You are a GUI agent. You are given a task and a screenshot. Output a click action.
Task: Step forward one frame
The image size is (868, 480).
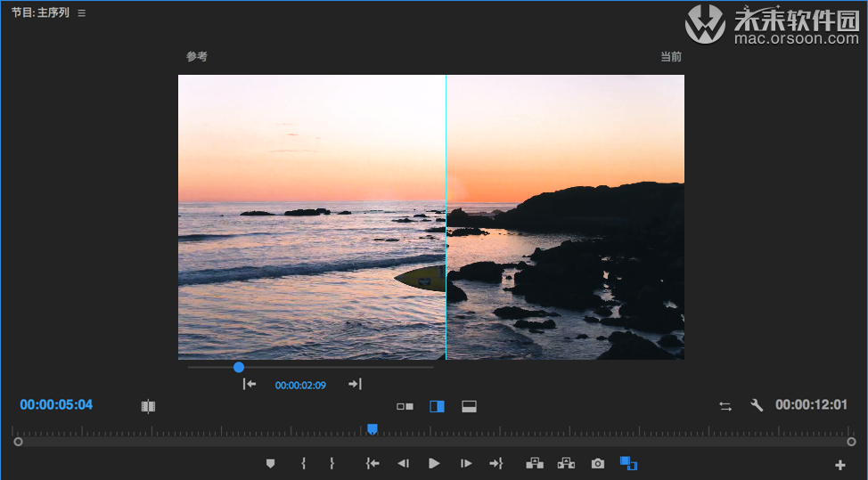[466, 463]
